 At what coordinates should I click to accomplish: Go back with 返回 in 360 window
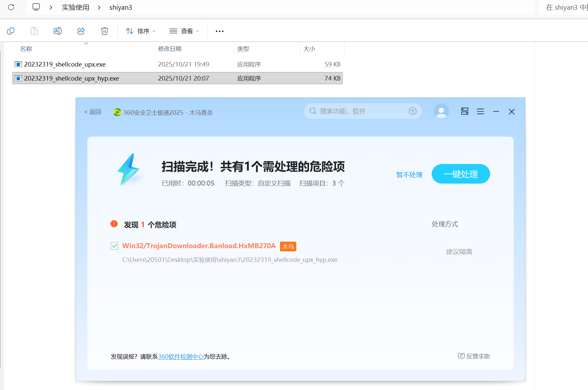point(93,112)
